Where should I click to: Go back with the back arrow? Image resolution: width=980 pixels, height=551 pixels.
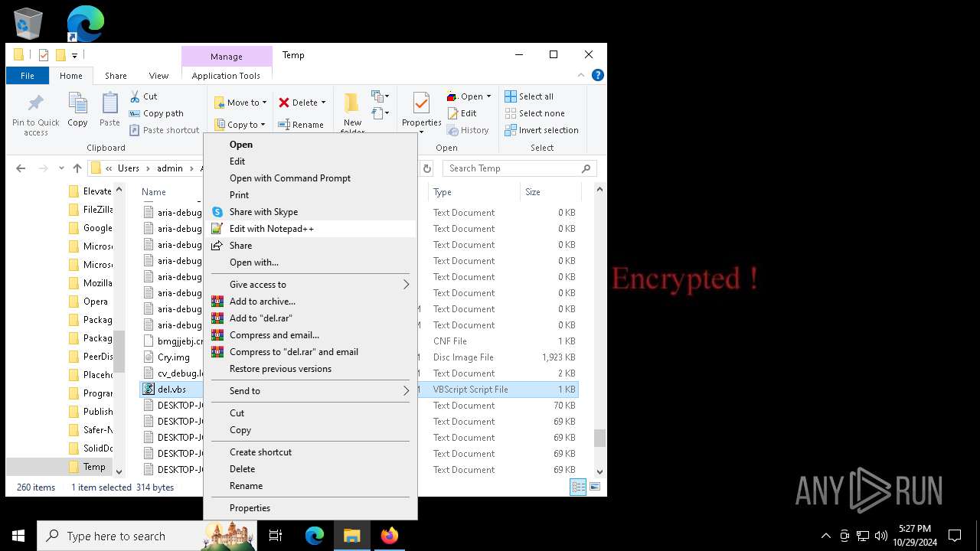[x=21, y=168]
